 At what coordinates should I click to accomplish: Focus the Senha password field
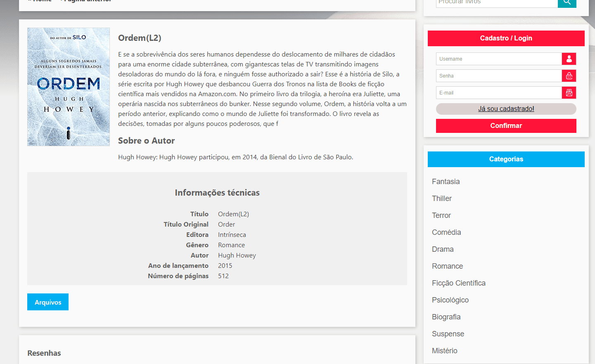point(498,76)
